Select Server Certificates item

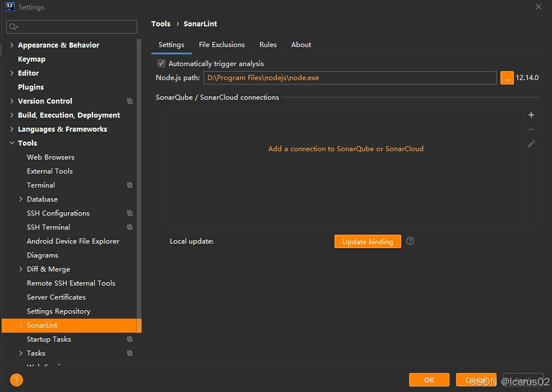(57, 297)
